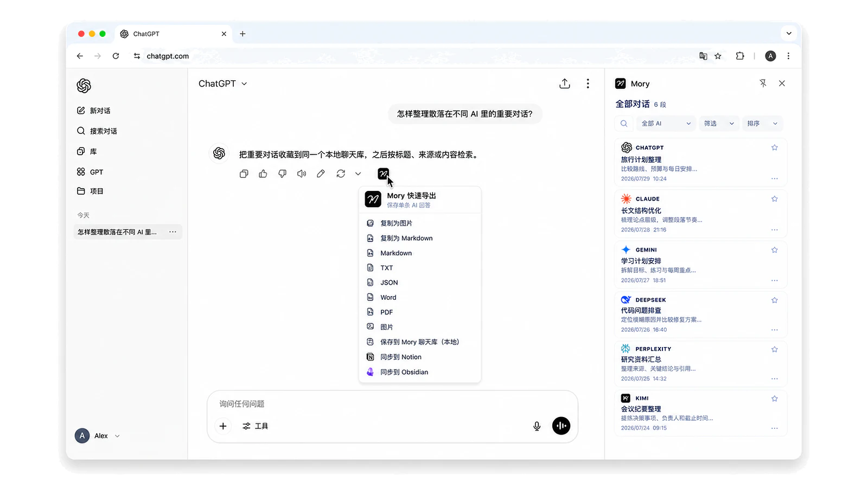Screen dimensions: 868x488
Task: Export as JSON
Action: [420, 282]
